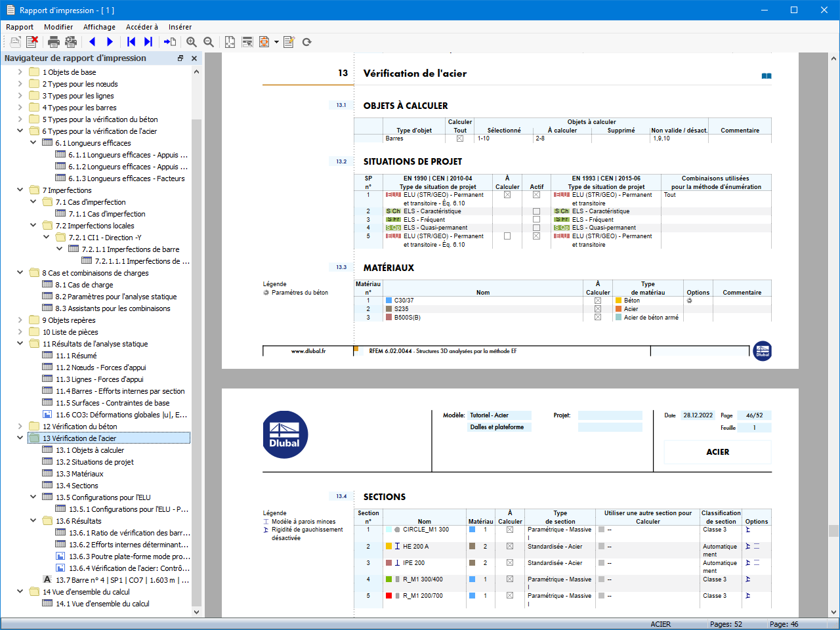Image resolution: width=840 pixels, height=630 pixels.
Task: Click the large Dlubal logo in page header
Action: tap(285, 434)
